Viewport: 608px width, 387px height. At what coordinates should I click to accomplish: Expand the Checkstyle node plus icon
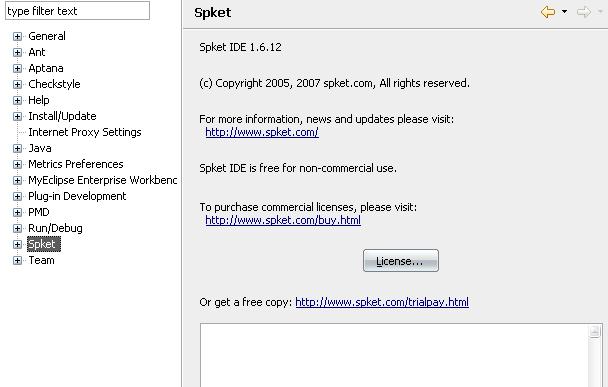(x=17, y=84)
